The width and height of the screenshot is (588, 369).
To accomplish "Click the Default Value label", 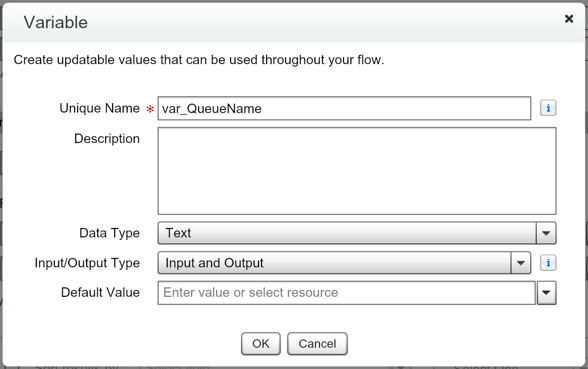I will pyautogui.click(x=100, y=292).
